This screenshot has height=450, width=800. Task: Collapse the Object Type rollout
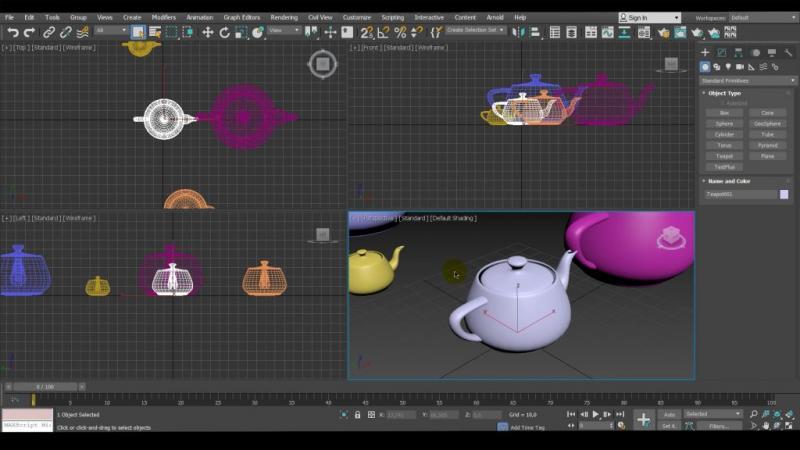tap(724, 93)
